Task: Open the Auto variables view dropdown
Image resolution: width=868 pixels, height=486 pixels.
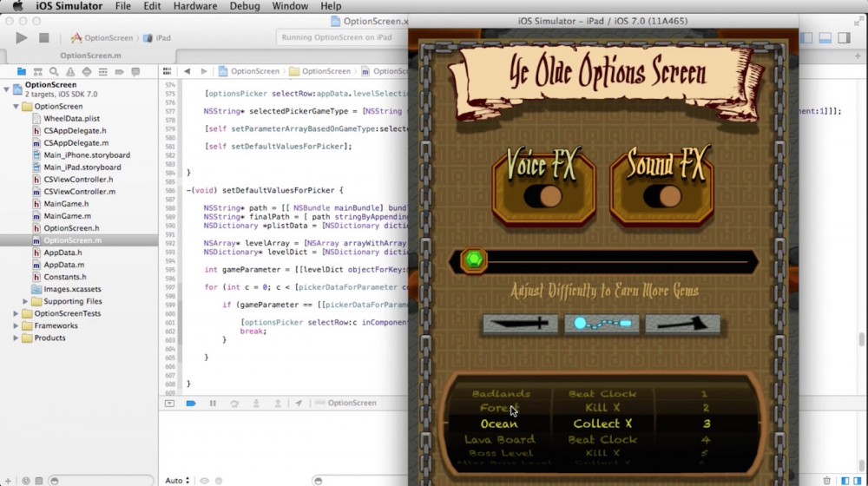Action: [x=177, y=480]
